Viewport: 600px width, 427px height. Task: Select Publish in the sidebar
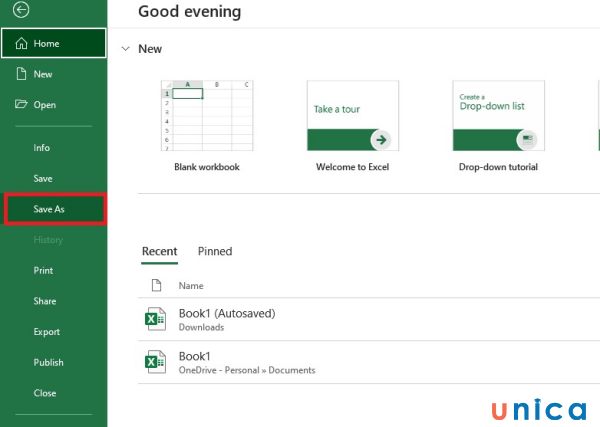pos(54,362)
